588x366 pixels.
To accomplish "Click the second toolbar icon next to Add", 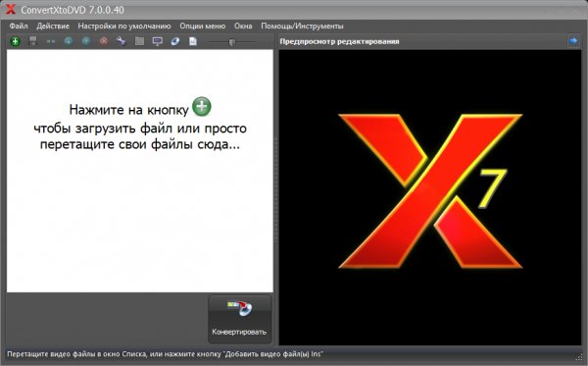I will point(33,41).
